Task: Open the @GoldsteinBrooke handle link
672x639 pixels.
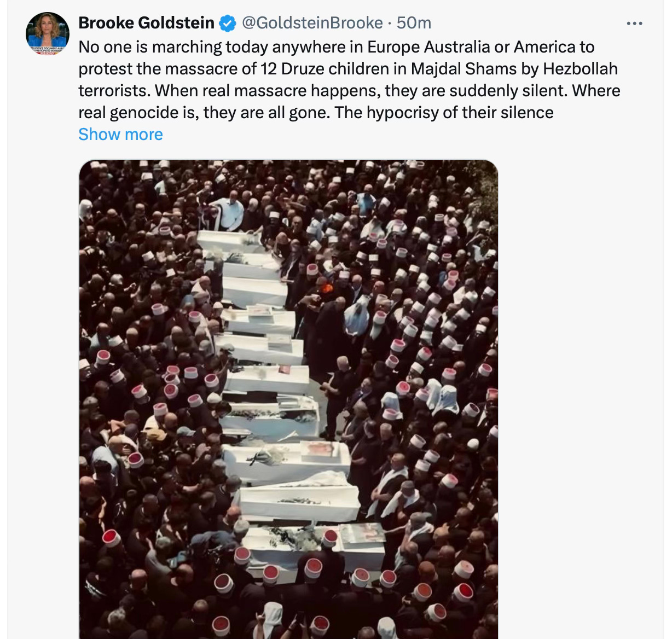Action: point(312,22)
